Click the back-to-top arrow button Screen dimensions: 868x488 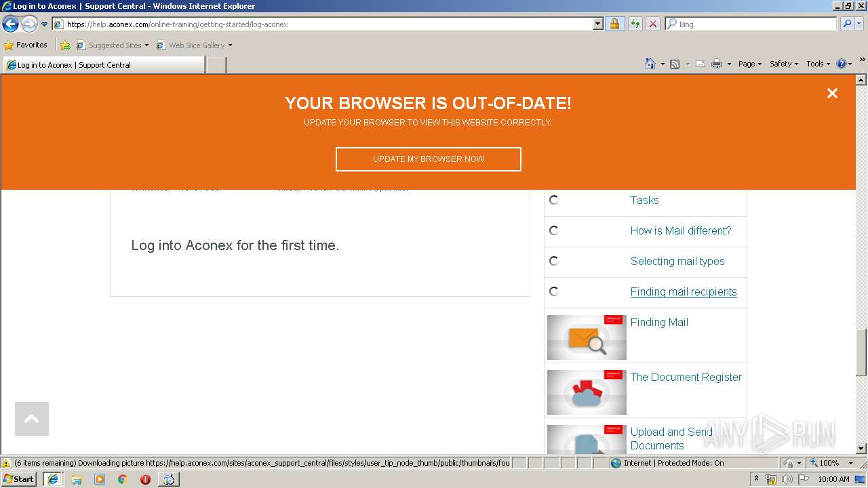pos(32,419)
